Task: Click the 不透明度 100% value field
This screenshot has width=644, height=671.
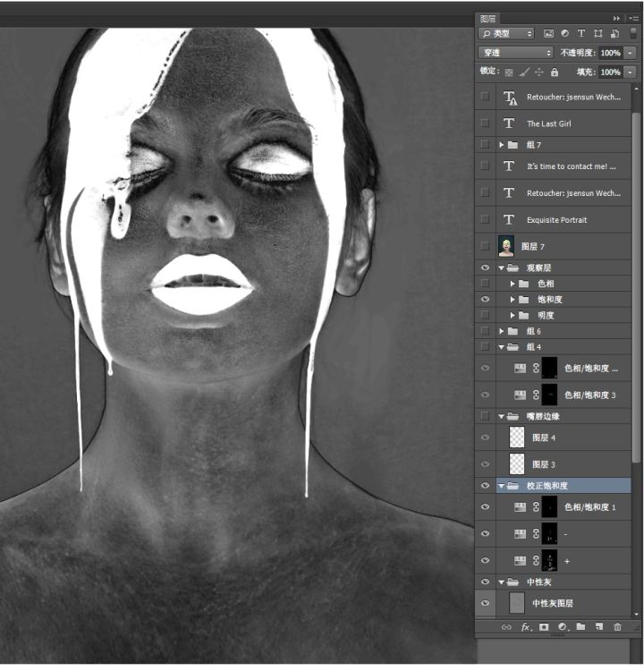Action: coord(611,53)
